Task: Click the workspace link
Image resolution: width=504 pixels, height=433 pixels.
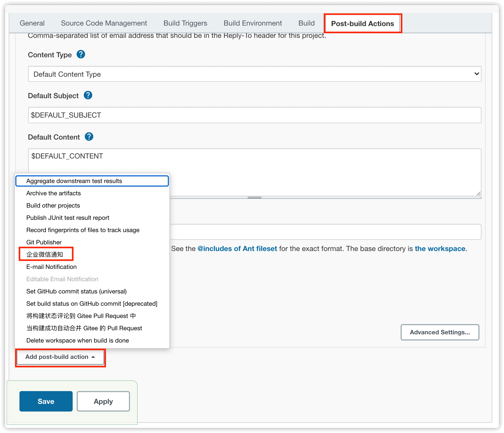Action: click(440, 249)
